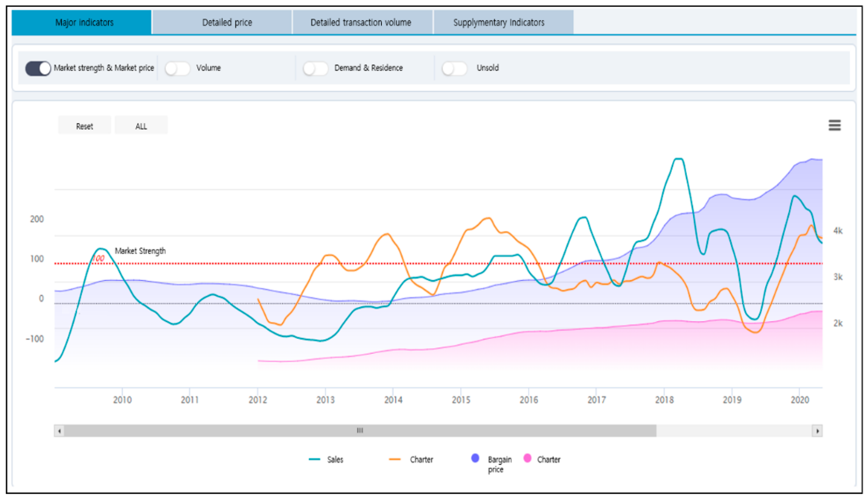This screenshot has height=501, width=868.
Task: Click the scrollbar grip handle icon
Action: (360, 431)
